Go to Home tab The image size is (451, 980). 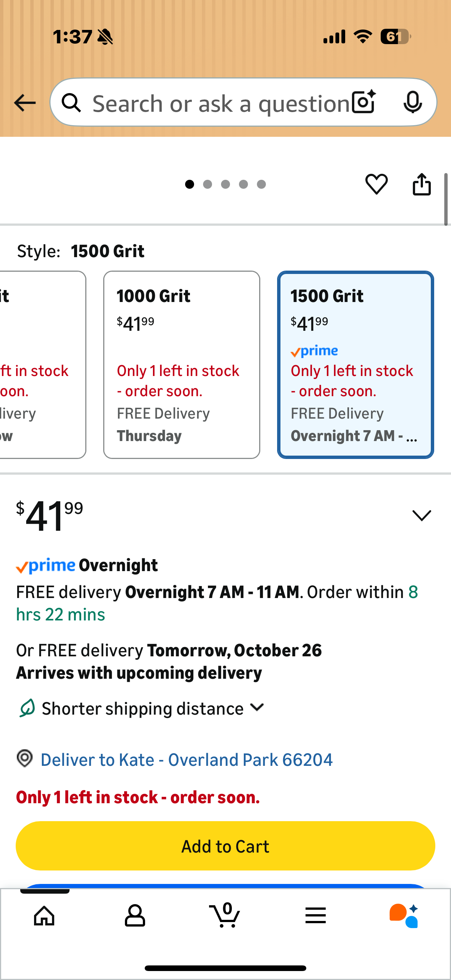point(44,915)
